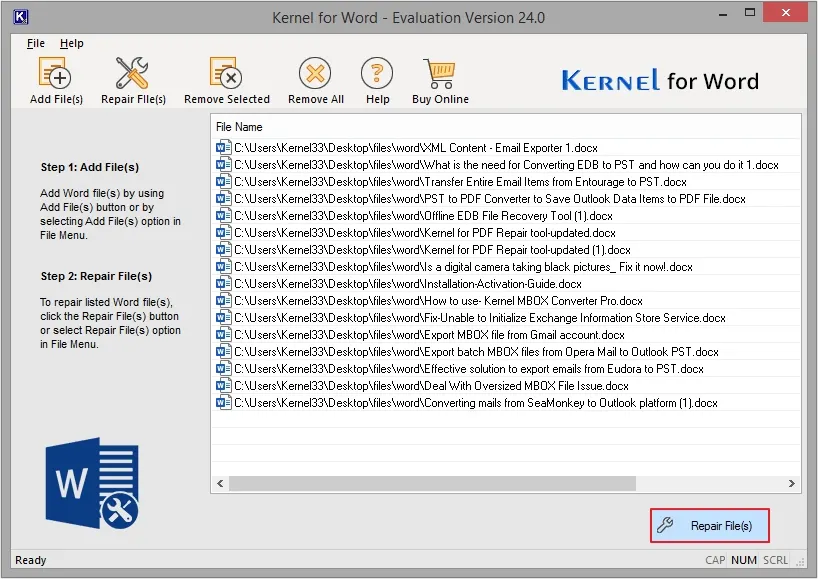Click the Repair File(s) wrench toolbar icon
The height and width of the screenshot is (579, 818).
(133, 73)
